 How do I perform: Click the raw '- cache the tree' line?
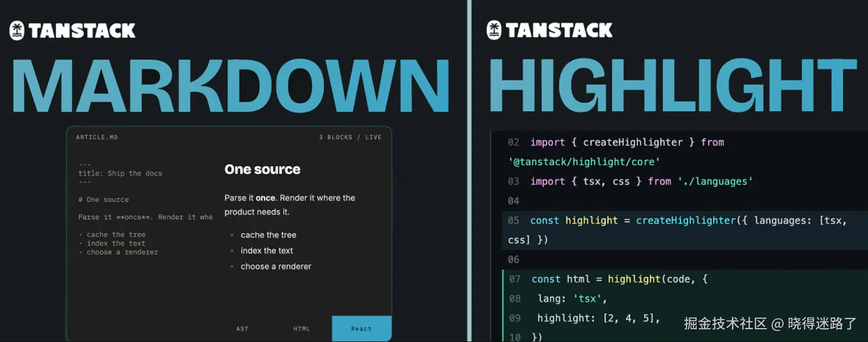112,235
